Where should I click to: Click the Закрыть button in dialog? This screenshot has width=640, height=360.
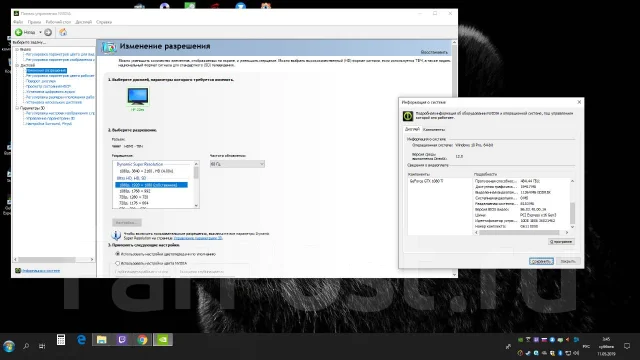pos(568,261)
